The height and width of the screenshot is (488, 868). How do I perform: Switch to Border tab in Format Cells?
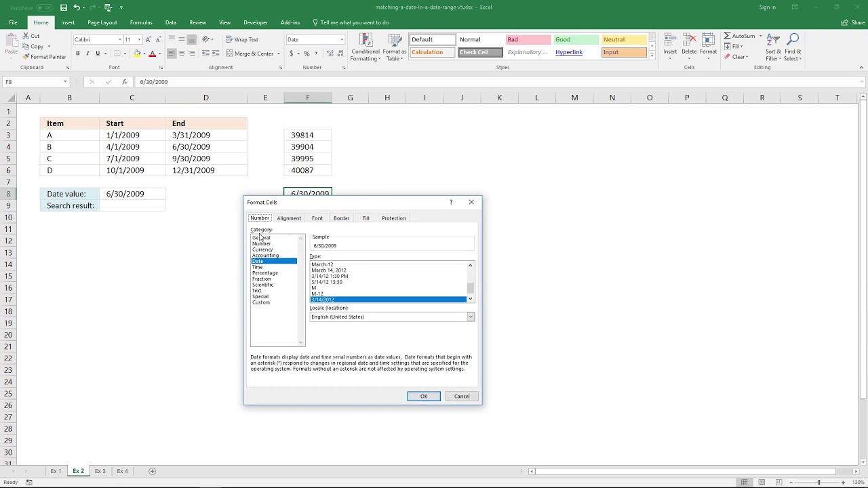point(341,218)
